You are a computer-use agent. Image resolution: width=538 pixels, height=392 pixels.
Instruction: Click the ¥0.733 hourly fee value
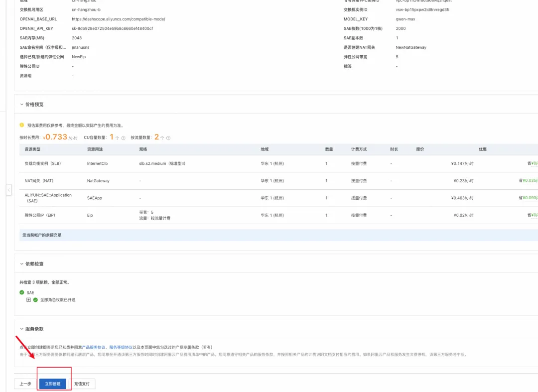tap(55, 137)
